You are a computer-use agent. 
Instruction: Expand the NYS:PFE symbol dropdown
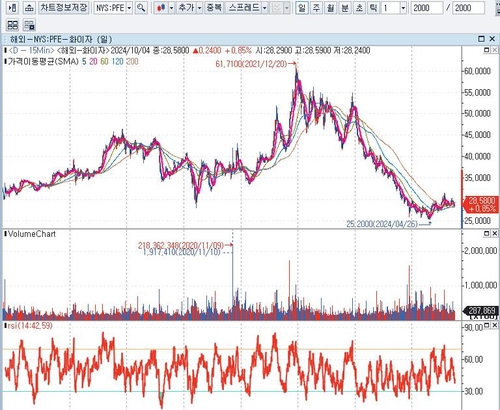(130, 8)
